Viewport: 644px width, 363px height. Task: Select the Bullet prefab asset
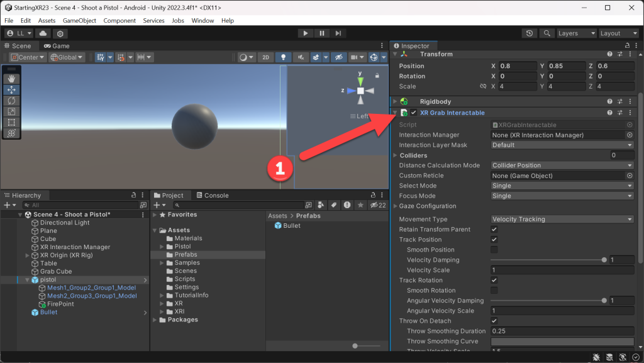click(x=287, y=226)
